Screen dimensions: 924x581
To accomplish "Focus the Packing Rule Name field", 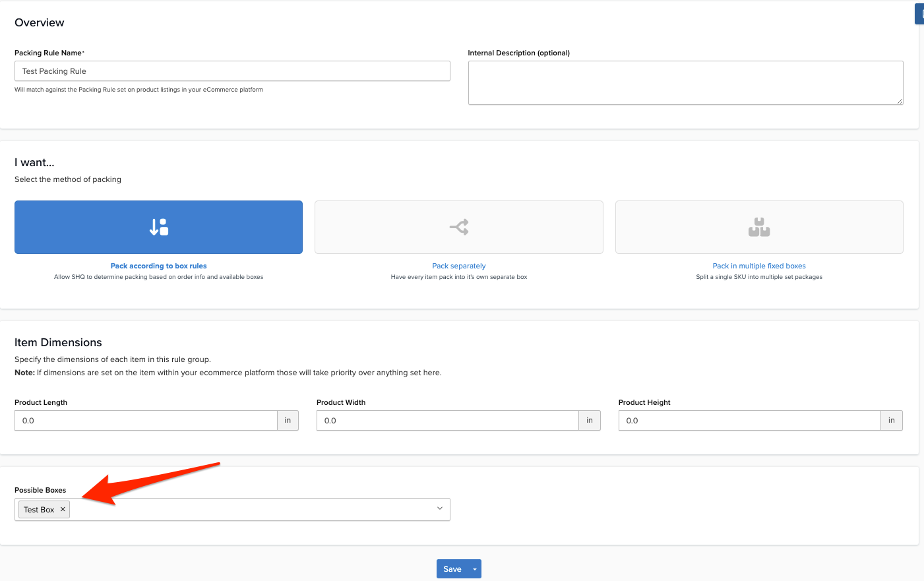I will 232,71.
